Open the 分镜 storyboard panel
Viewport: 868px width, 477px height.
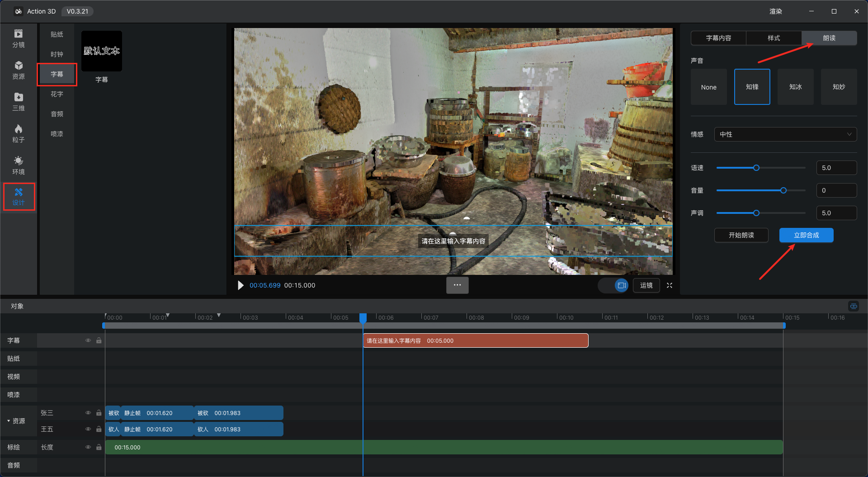(x=19, y=38)
